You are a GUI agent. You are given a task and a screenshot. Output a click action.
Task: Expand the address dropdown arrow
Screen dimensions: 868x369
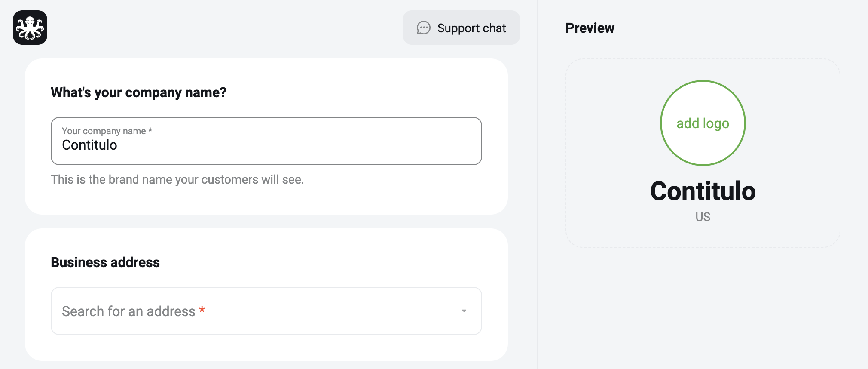pyautogui.click(x=464, y=311)
